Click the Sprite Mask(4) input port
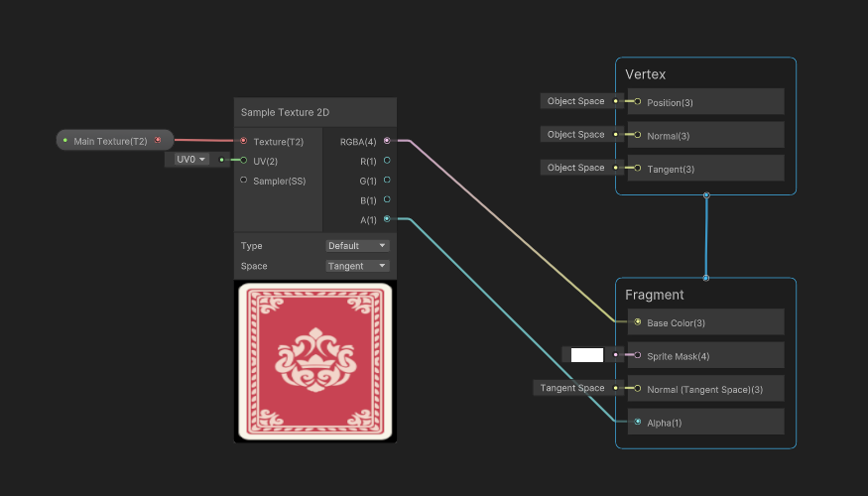The height and width of the screenshot is (496, 868). pyautogui.click(x=637, y=355)
